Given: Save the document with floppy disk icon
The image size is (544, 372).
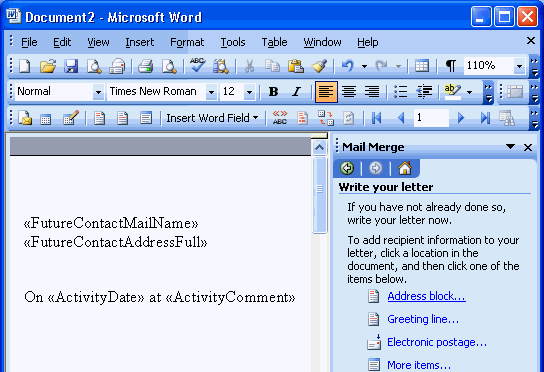Looking at the screenshot, I should 71,66.
